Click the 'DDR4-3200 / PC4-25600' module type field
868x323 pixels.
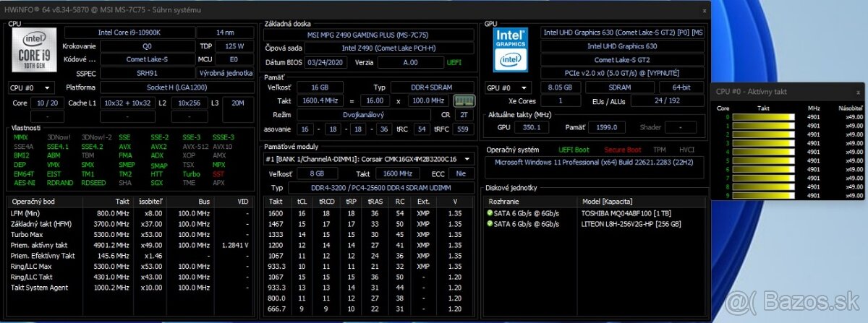pos(381,188)
